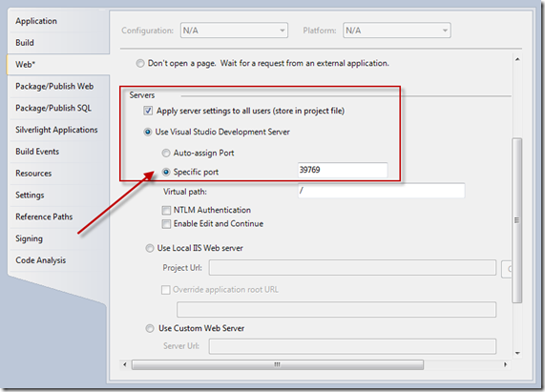The width and height of the screenshot is (545, 392).
Task: Click the horizontal scrollbar thumb
Action: pos(278,364)
